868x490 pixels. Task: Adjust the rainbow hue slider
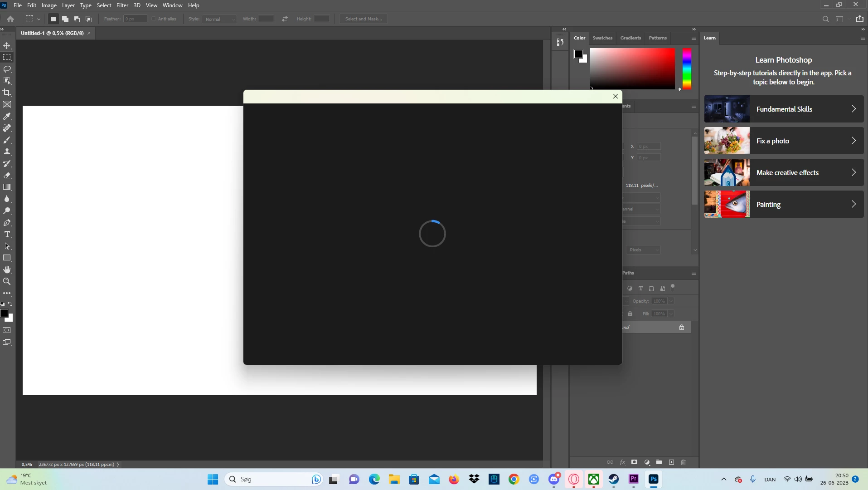point(687,69)
